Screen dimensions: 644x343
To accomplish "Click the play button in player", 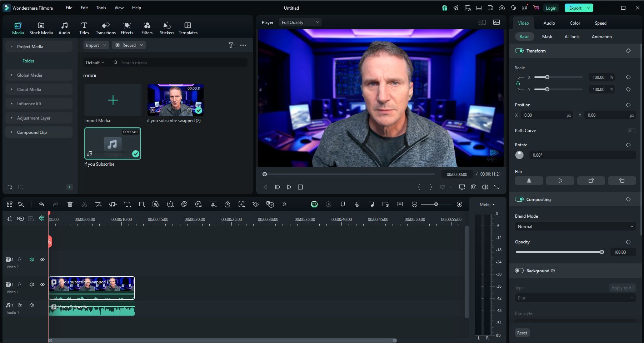I will pyautogui.click(x=289, y=187).
